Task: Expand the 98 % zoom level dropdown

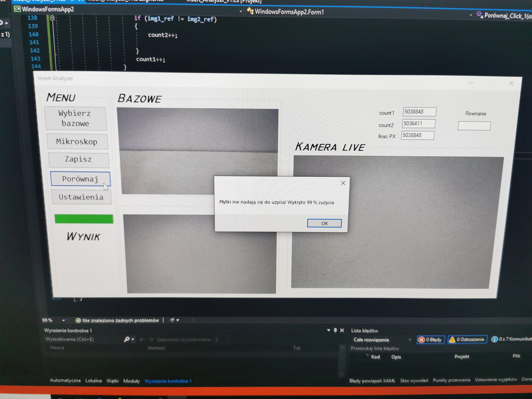Action: point(63,320)
